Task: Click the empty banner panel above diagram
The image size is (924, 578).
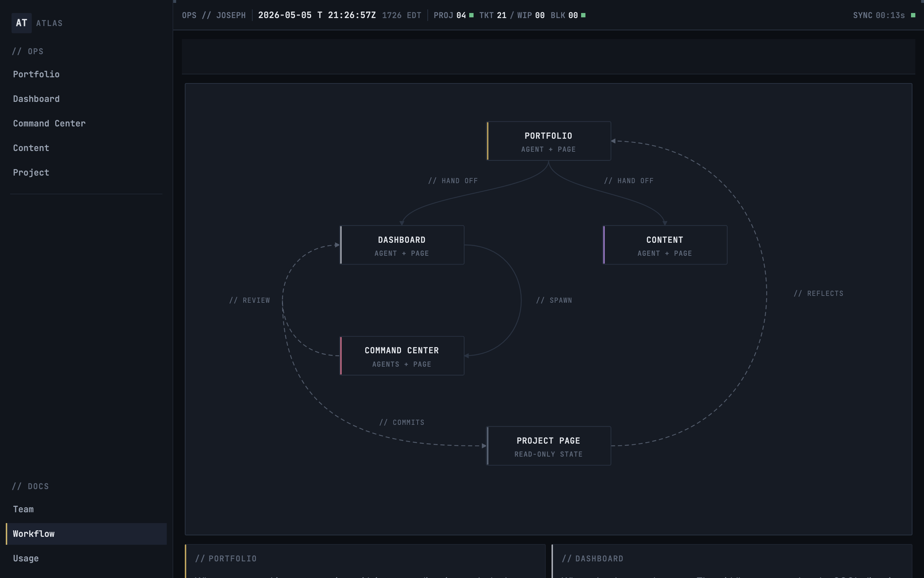Action: 548,57
